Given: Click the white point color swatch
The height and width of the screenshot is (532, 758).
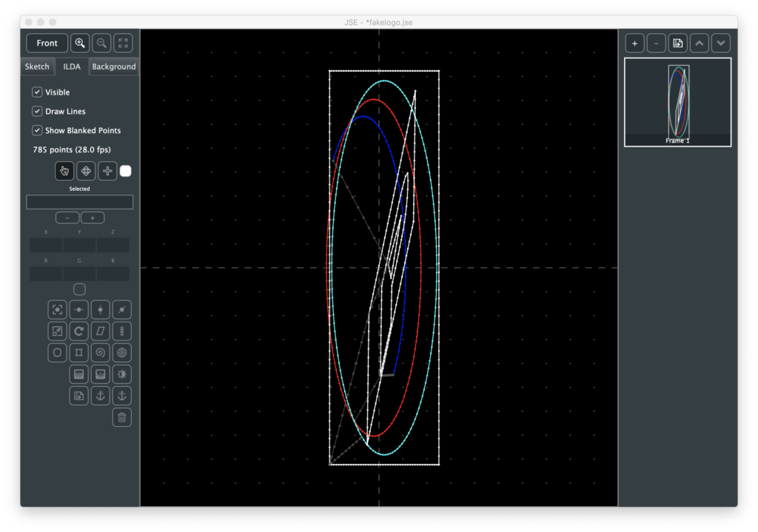Looking at the screenshot, I should (x=126, y=171).
